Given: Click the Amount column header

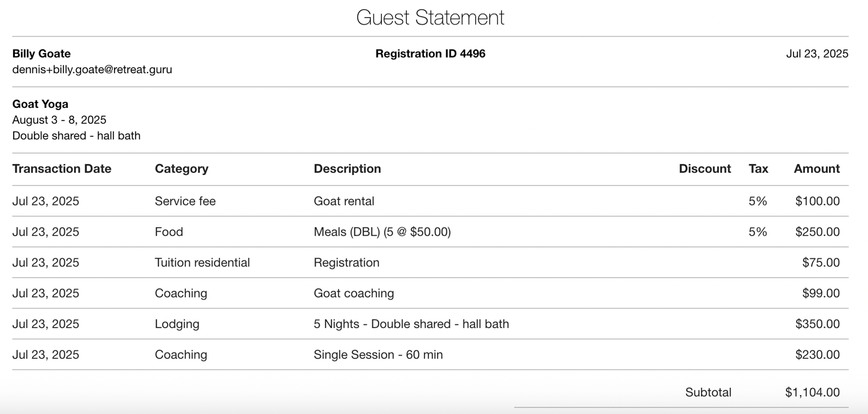Looking at the screenshot, I should [816, 169].
